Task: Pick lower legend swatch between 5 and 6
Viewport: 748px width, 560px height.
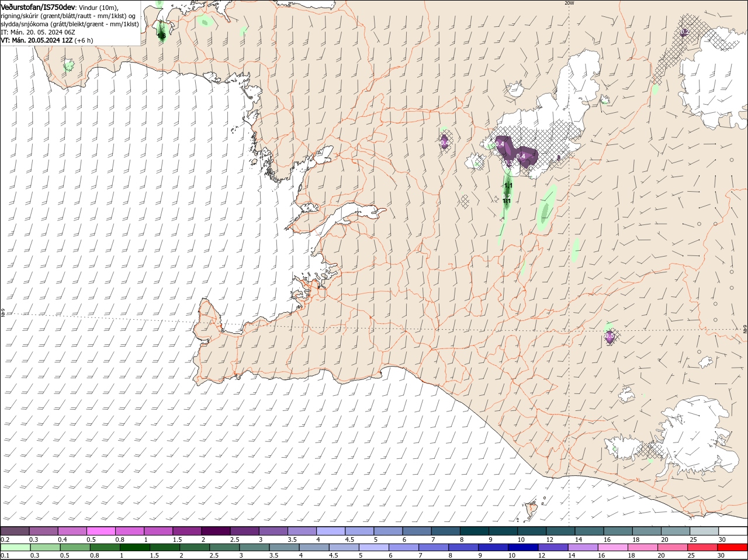Action: (375, 547)
